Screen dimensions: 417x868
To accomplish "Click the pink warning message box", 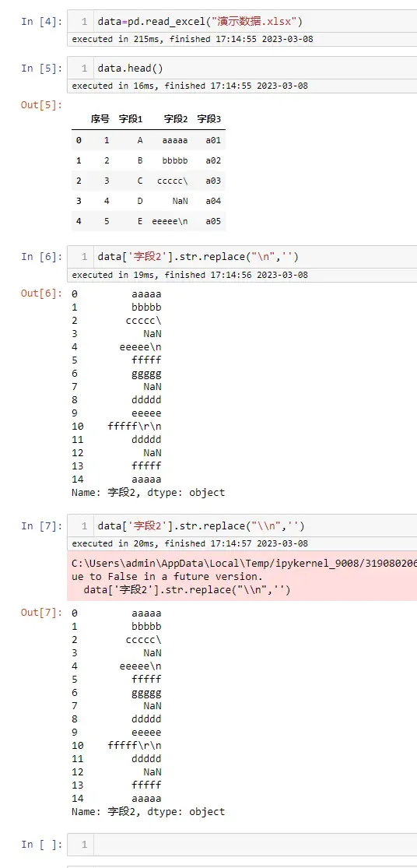I will point(242,576).
